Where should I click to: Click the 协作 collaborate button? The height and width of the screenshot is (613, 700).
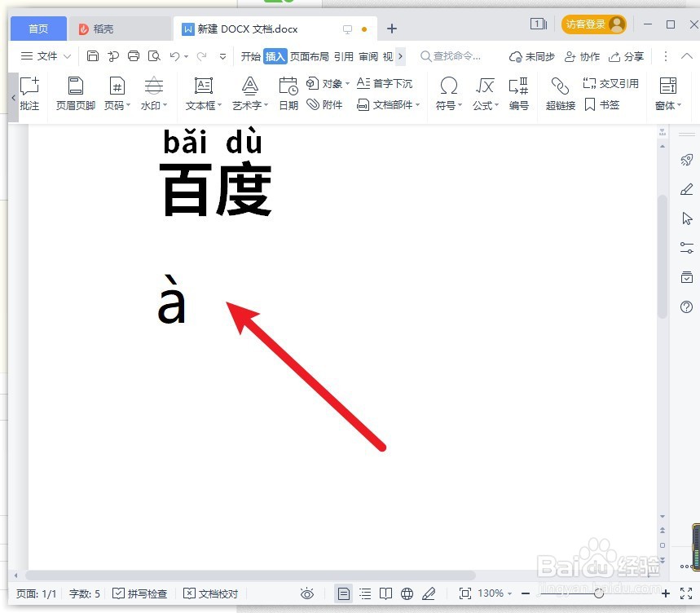point(582,56)
